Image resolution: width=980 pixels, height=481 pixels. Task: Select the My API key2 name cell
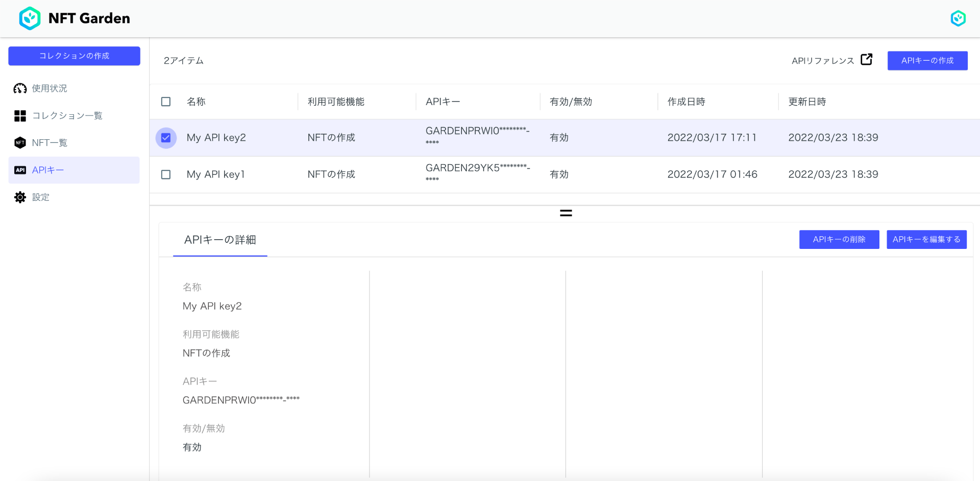[216, 138]
